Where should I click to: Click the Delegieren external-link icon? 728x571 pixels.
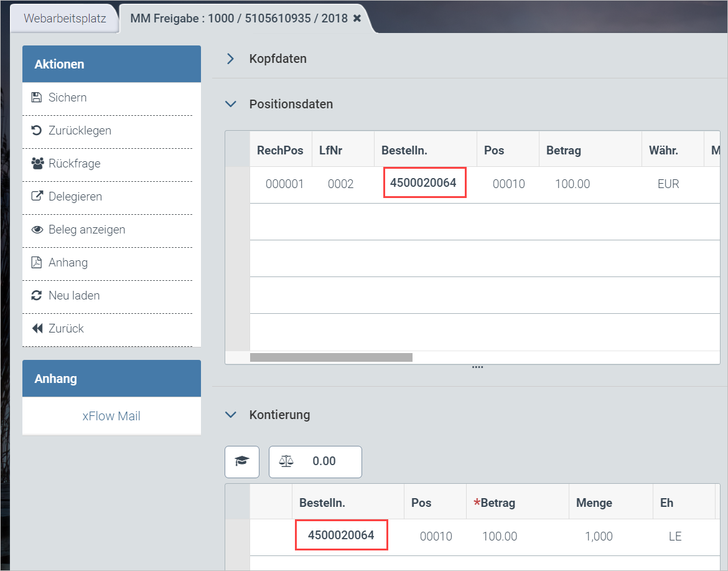(37, 197)
